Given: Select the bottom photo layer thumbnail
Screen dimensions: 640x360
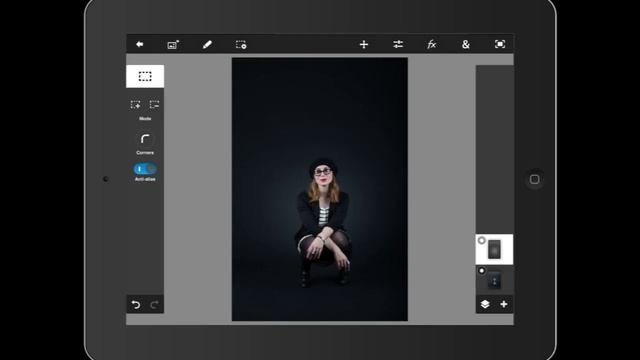Looking at the screenshot, I should (494, 281).
